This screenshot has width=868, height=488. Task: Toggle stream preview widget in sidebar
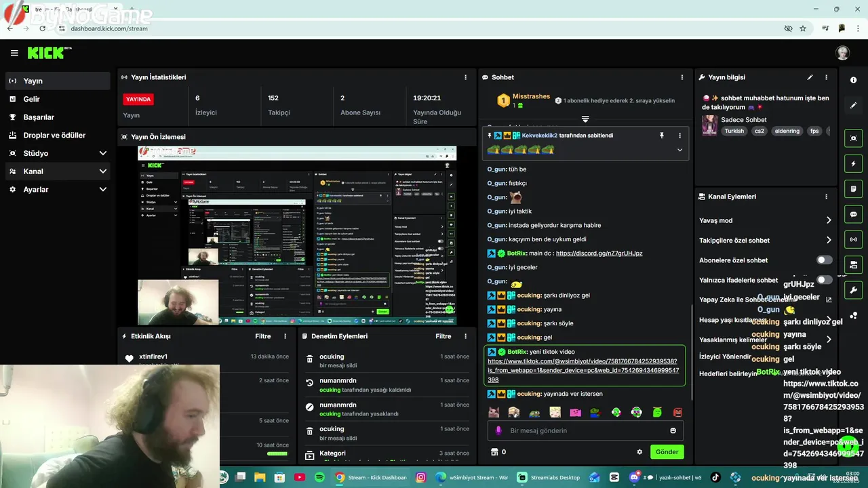(853, 138)
